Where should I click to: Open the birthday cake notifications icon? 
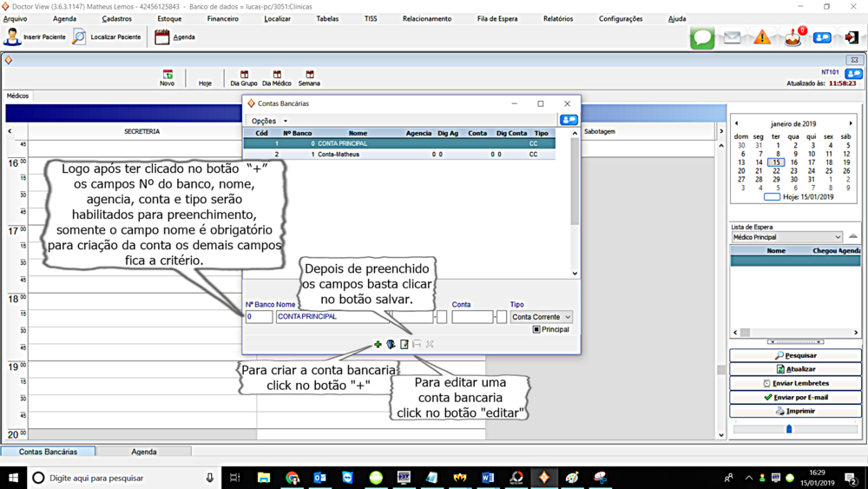click(x=792, y=37)
